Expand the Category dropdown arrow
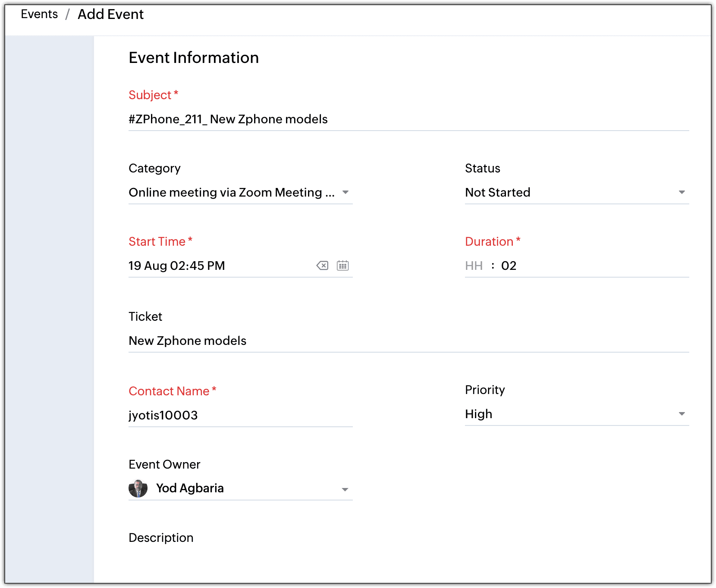Viewport: 716px width, 588px height. tap(345, 192)
